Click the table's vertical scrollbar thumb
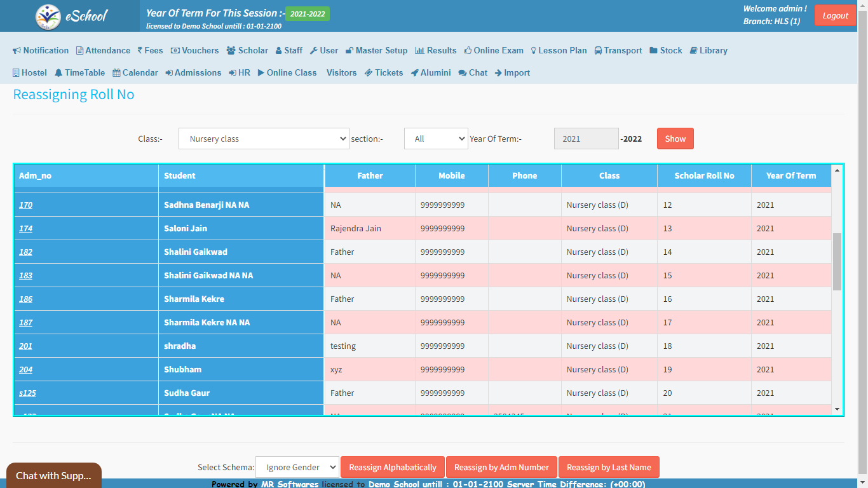868x488 pixels. coord(837,261)
